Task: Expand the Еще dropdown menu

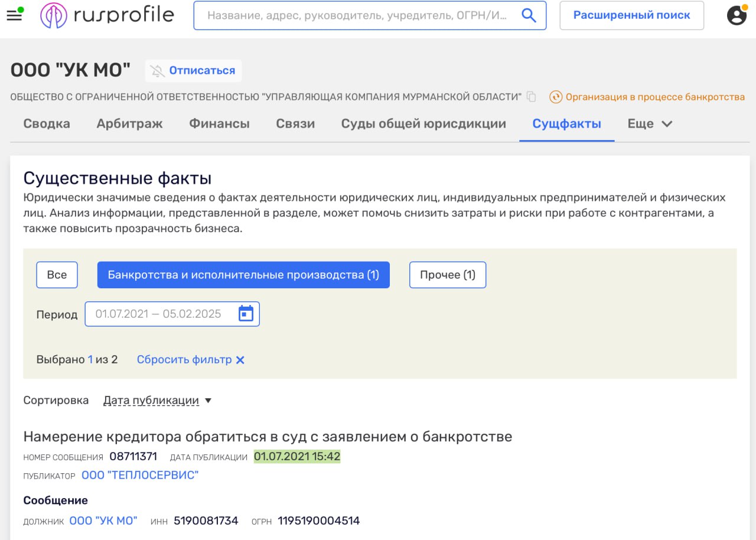Action: coord(650,124)
